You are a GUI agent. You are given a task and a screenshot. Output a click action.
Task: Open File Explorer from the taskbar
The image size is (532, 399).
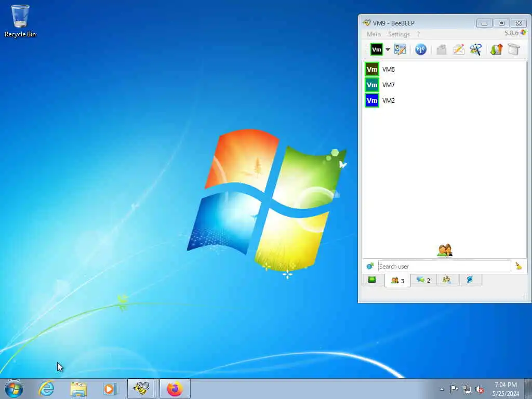tap(78, 389)
